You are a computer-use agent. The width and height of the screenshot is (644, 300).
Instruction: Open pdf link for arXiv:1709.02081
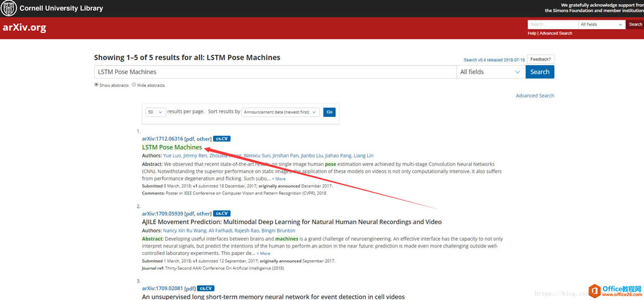click(190, 288)
